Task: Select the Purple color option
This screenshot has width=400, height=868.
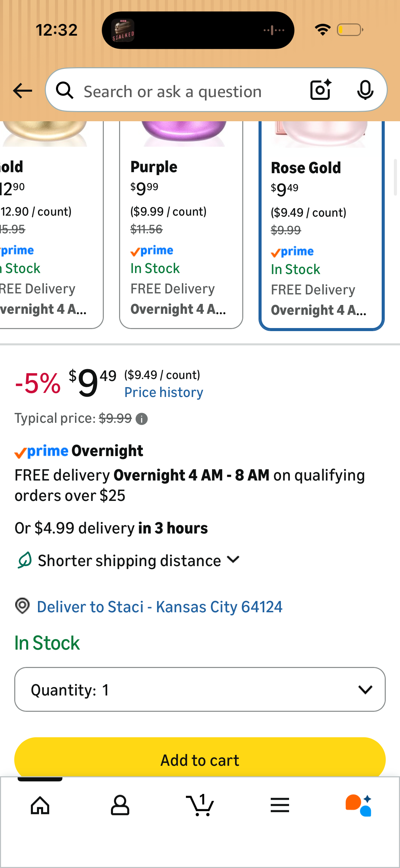Action: point(181,224)
